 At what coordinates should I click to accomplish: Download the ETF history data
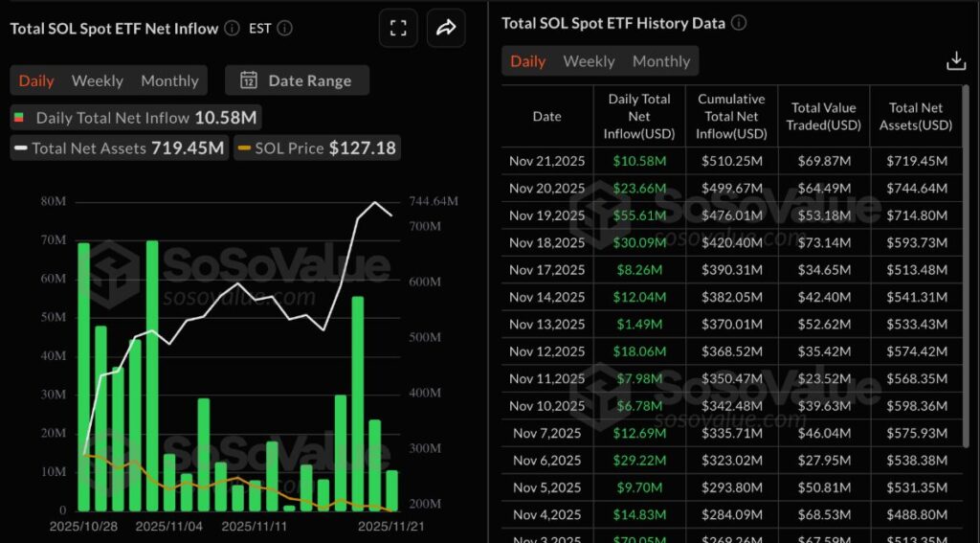coord(955,61)
